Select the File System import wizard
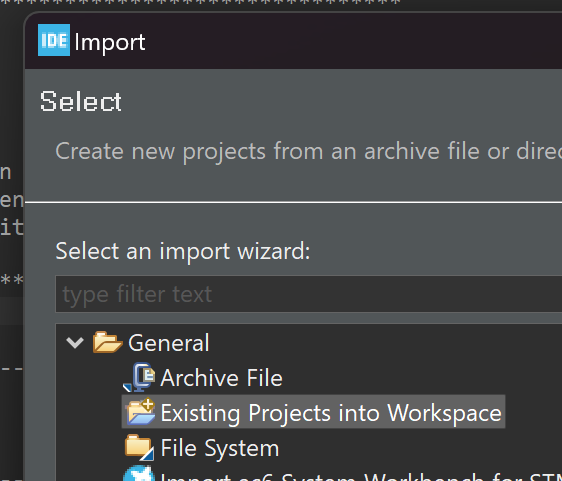The width and height of the screenshot is (562, 481). click(219, 448)
